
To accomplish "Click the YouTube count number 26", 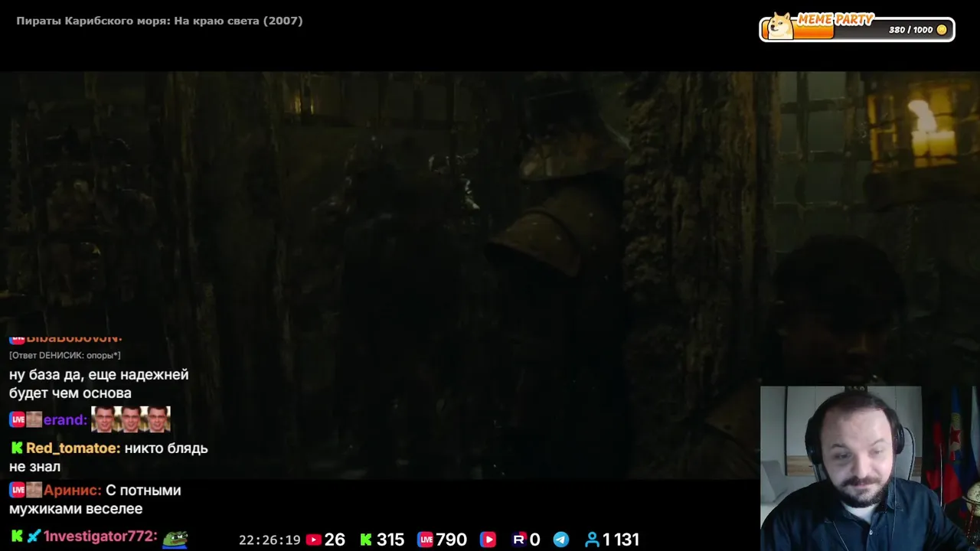I will 335,540.
